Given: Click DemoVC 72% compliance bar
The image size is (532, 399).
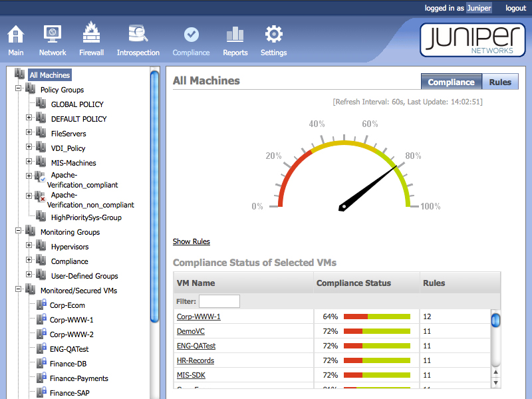Looking at the screenshot, I should pyautogui.click(x=377, y=331).
